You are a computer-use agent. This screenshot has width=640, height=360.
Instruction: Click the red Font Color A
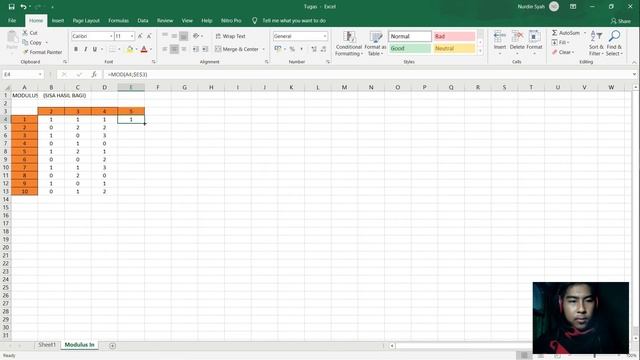[144, 49]
